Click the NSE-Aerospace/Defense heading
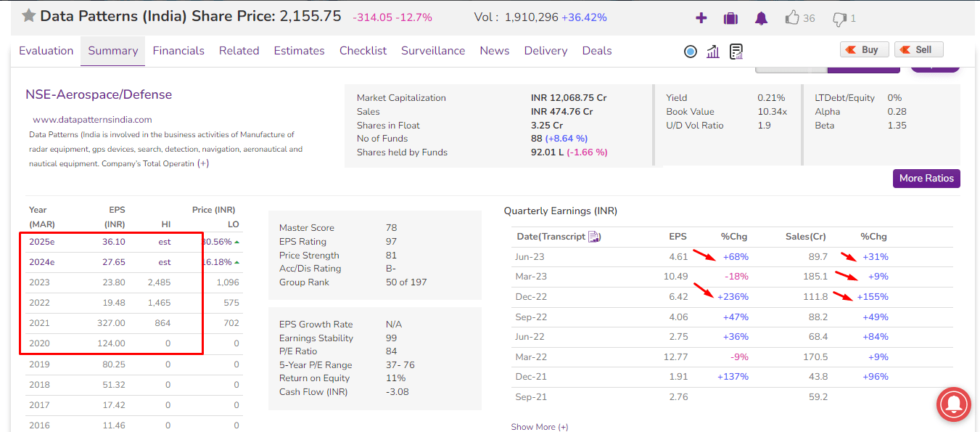980x432 pixels. tap(99, 94)
